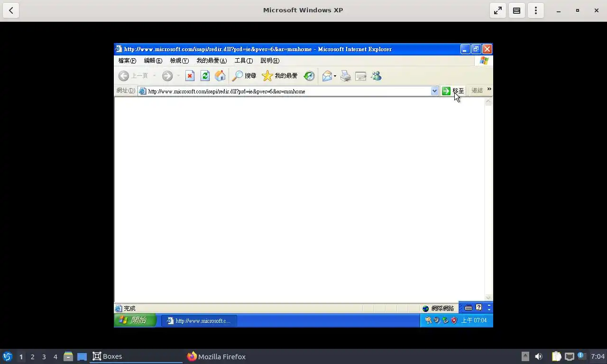The image size is (607, 364).
Task: Open Search with the magnifier icon
Action: click(244, 76)
